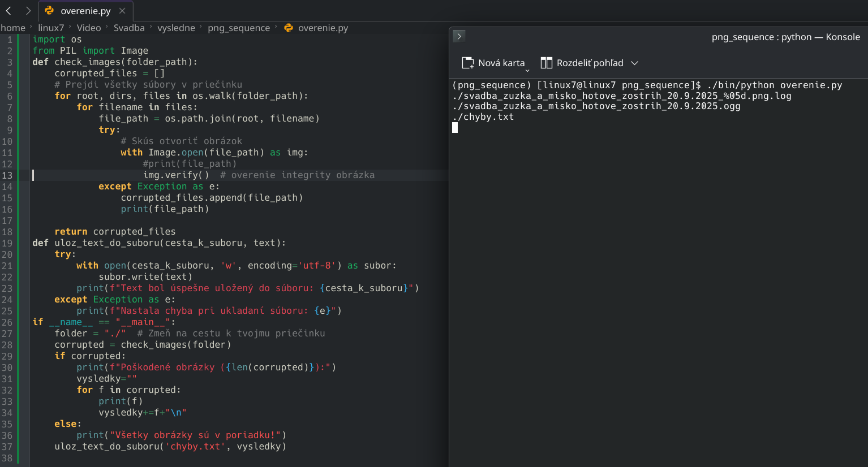Click the Nová karta label

pos(501,63)
